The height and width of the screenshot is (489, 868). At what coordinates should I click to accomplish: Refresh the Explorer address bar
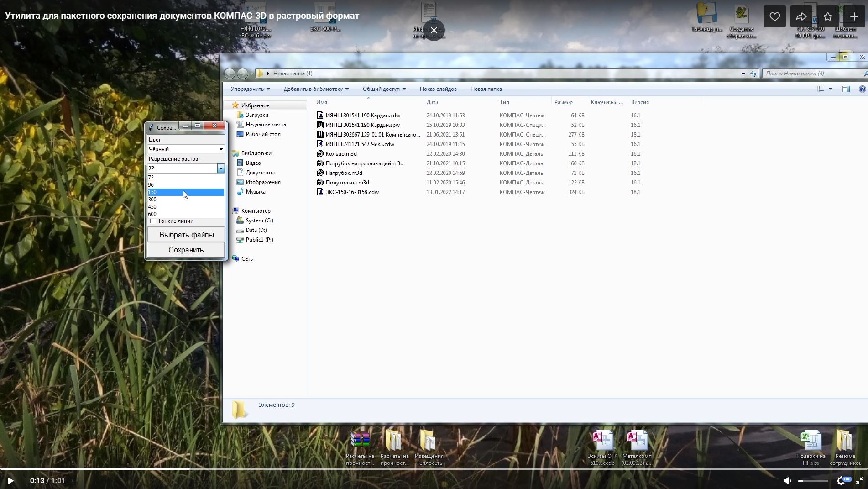click(753, 74)
